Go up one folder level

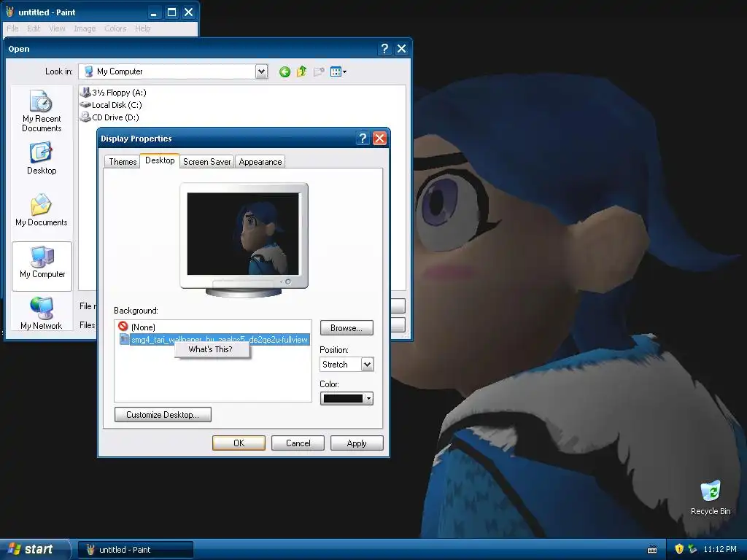click(301, 72)
